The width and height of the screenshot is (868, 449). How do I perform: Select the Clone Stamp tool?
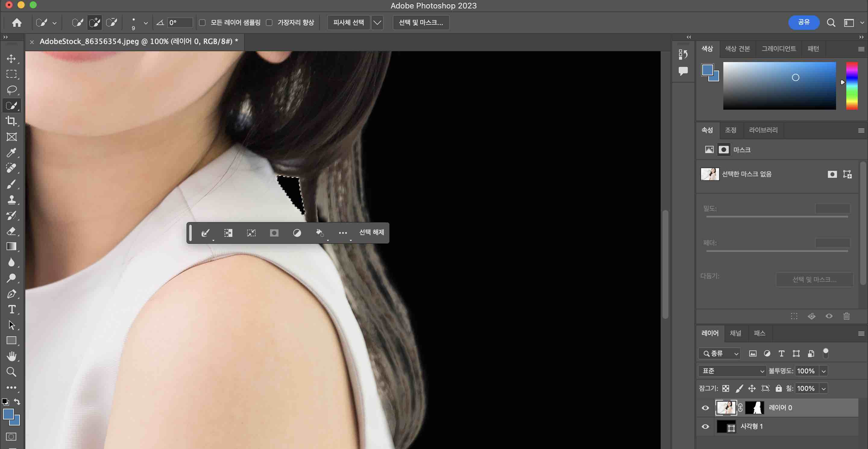point(11,200)
